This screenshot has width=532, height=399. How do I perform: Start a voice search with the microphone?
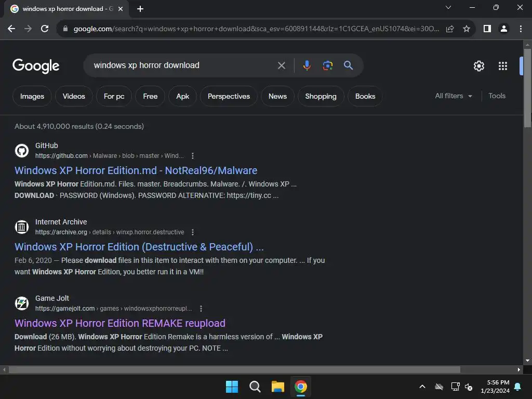coord(307,65)
